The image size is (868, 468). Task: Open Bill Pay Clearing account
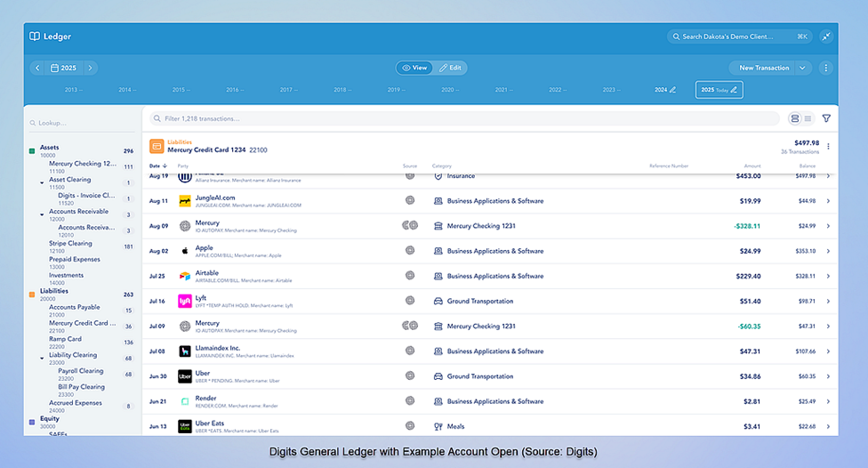coord(81,386)
